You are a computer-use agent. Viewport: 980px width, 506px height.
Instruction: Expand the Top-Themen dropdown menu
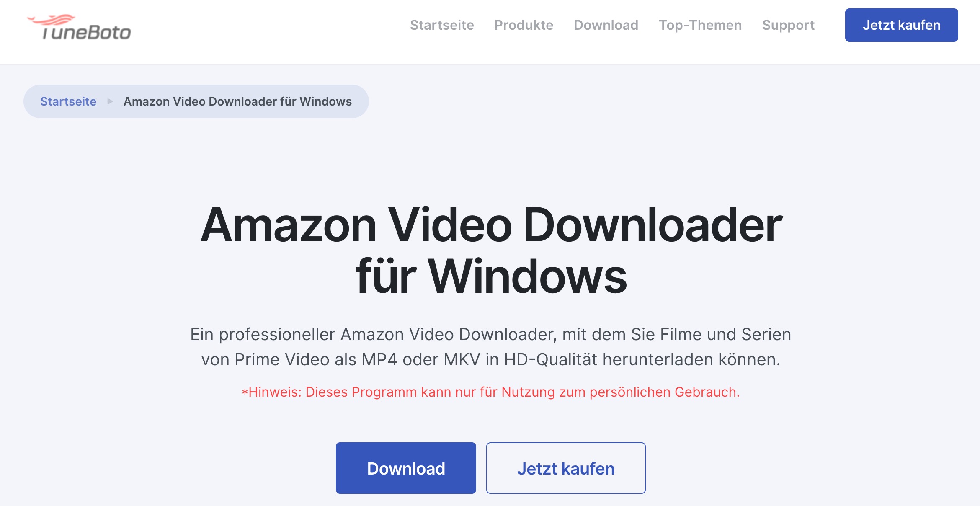pos(699,25)
